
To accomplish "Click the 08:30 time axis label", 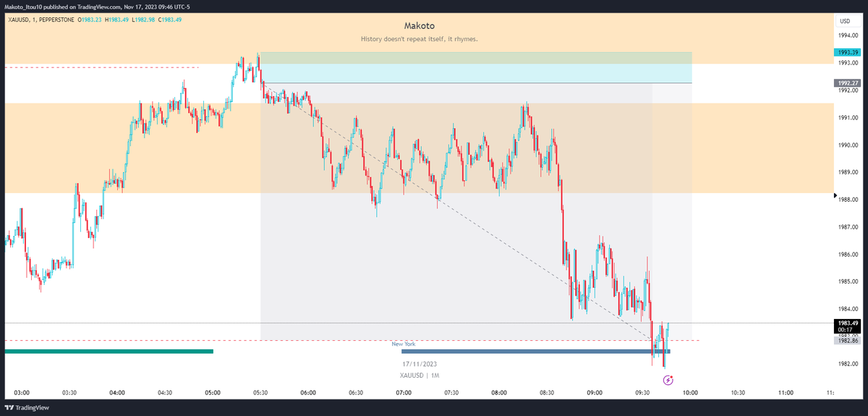I will click(x=547, y=393).
